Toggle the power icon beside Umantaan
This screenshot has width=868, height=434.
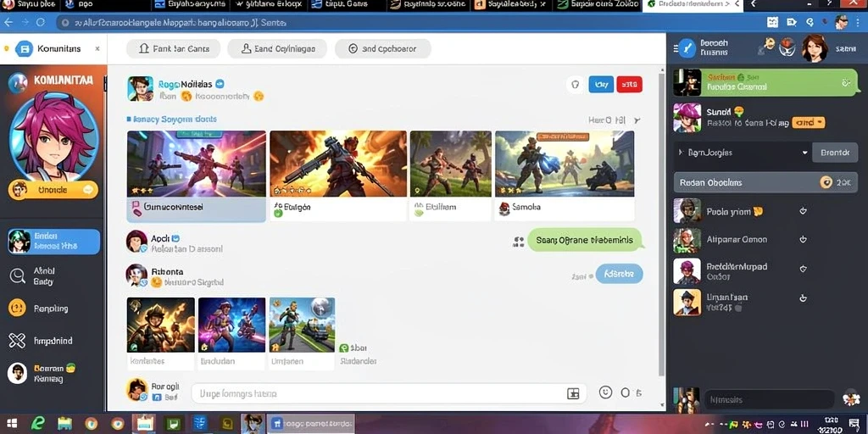(803, 298)
